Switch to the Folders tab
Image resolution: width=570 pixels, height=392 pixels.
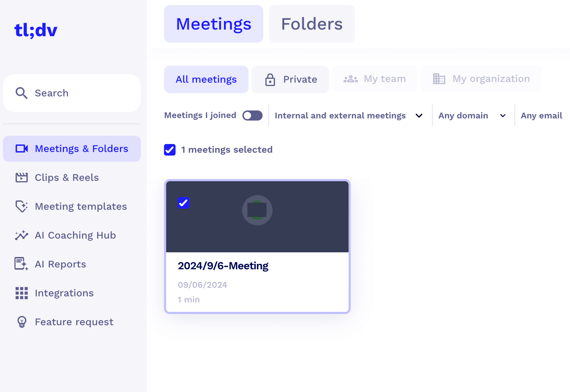[312, 24]
